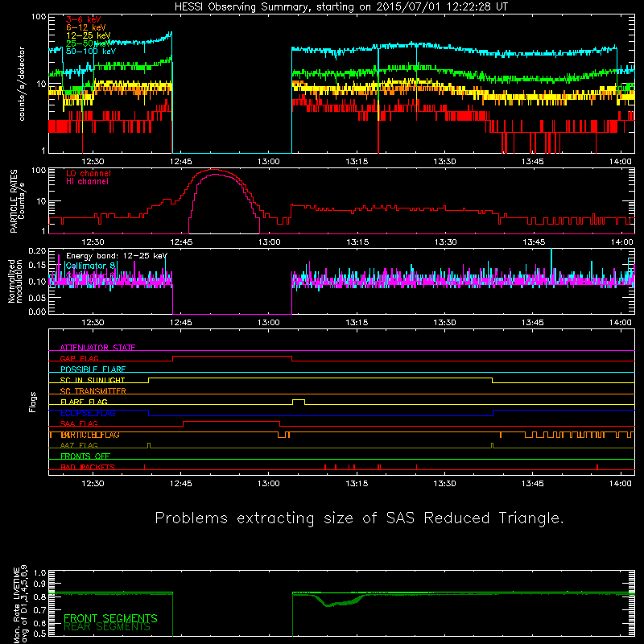This screenshot has width=644, height=644.
Task: Click the "SAA FLAG" label
Action: [79, 423]
